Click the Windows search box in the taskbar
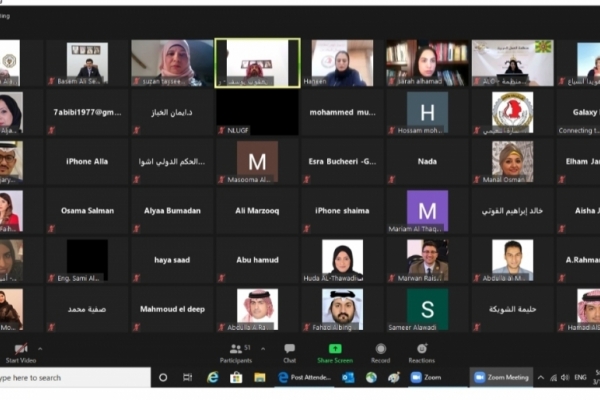Image resolution: width=600 pixels, height=400 pixels. (75, 378)
